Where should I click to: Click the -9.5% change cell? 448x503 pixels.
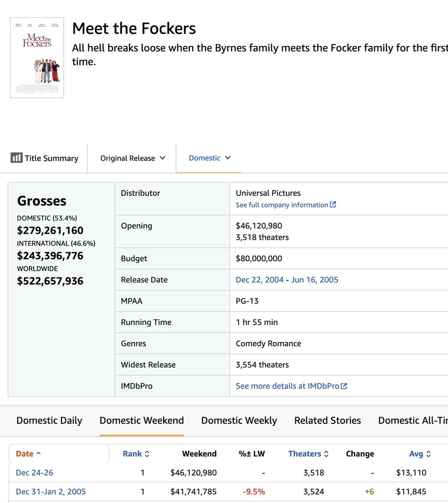point(254,491)
